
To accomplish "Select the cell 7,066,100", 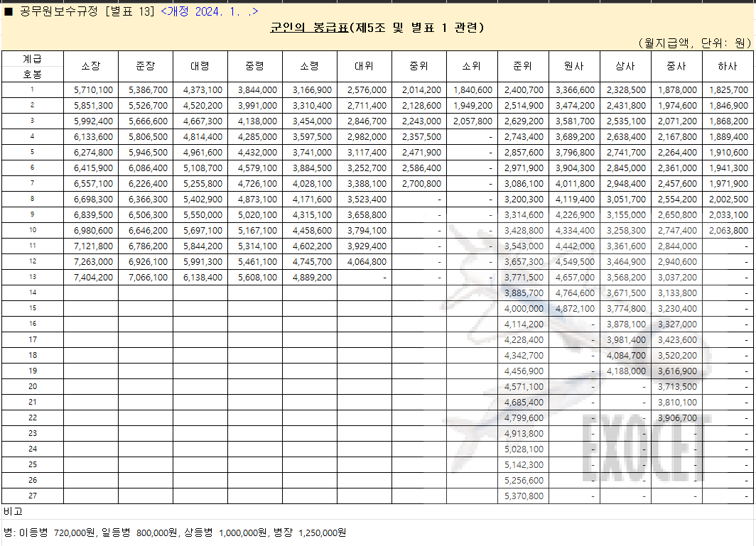I will (x=146, y=278).
